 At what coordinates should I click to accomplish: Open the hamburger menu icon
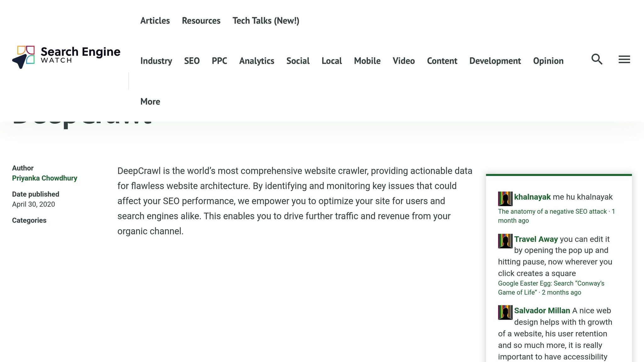pyautogui.click(x=624, y=59)
